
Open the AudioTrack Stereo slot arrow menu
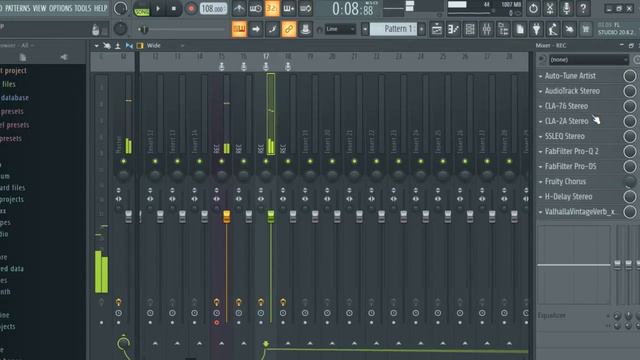tap(540, 91)
